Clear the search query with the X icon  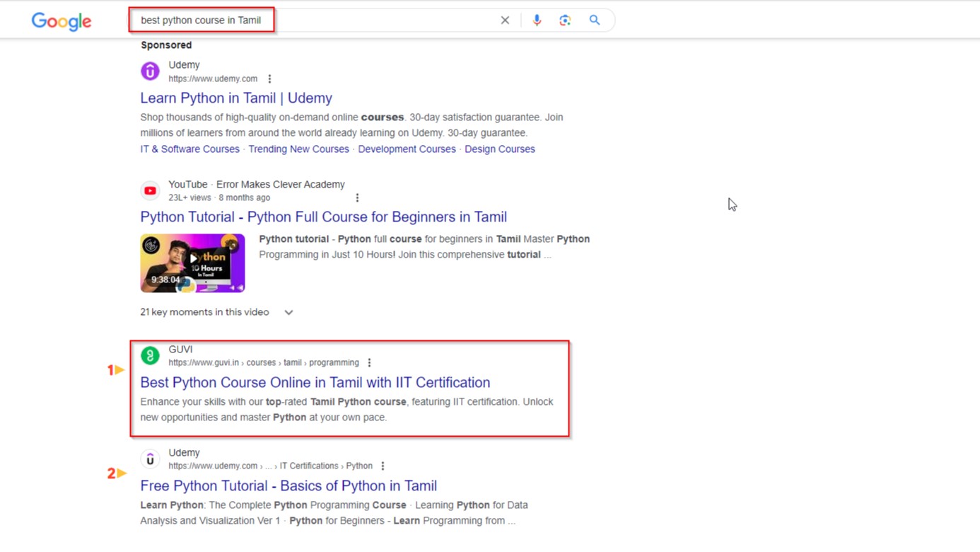click(505, 20)
